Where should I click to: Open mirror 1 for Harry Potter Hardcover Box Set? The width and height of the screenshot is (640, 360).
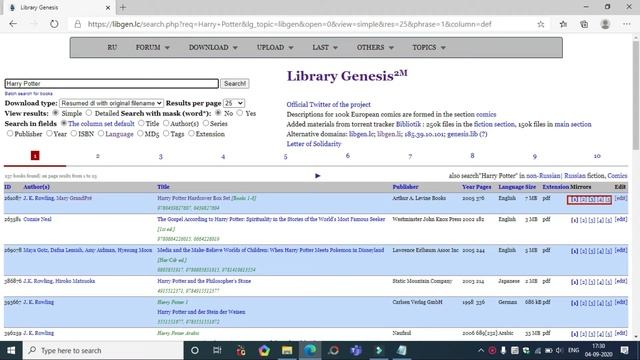coord(574,199)
